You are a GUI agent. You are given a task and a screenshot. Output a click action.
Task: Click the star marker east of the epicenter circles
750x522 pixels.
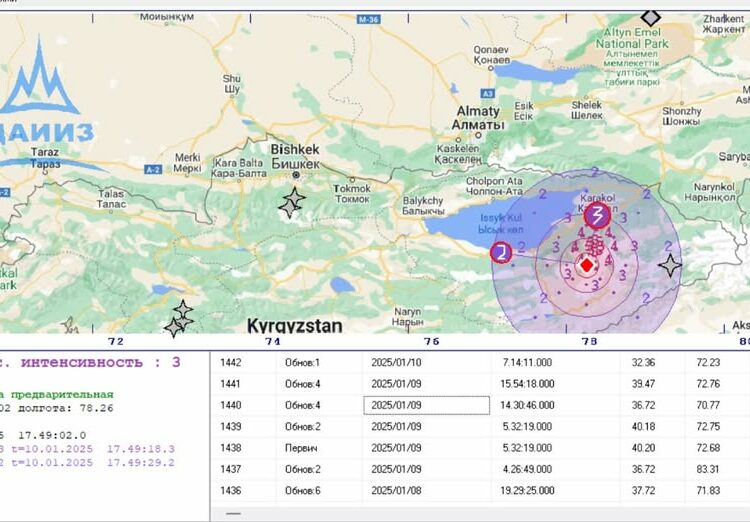[x=670, y=265]
